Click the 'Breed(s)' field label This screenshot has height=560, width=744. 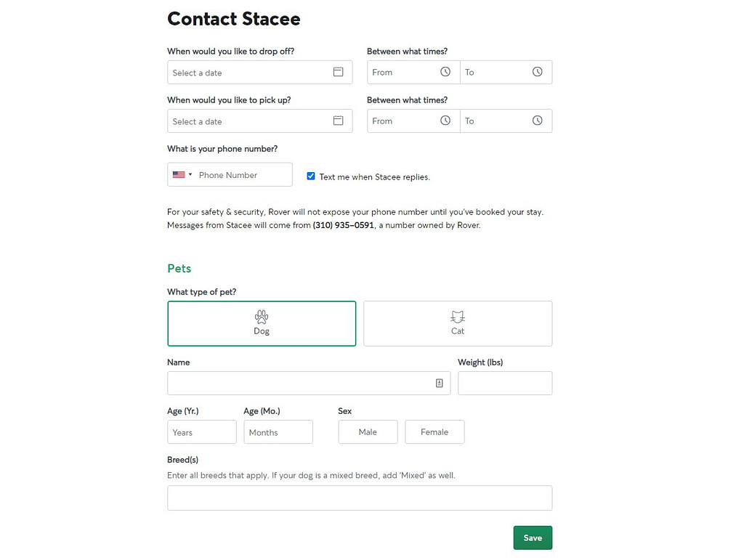click(x=182, y=460)
